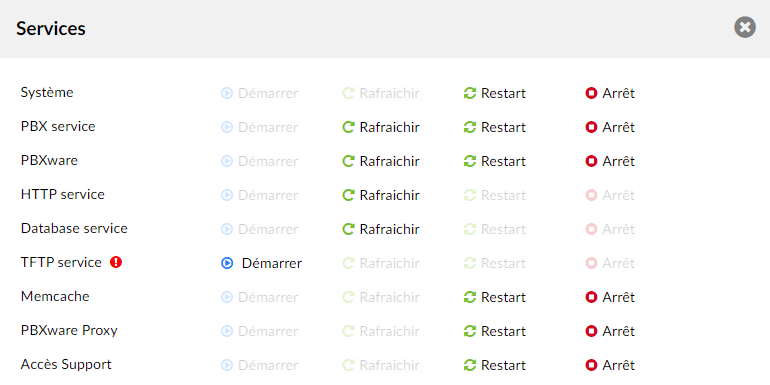Click Arrêt for Système
The height and width of the screenshot is (385, 770).
tap(610, 93)
